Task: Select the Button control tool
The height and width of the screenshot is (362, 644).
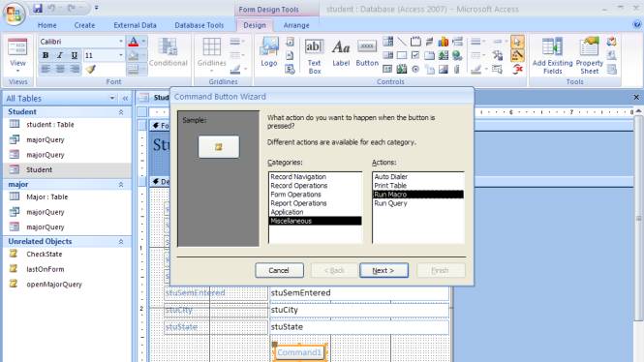Action: 367,52
